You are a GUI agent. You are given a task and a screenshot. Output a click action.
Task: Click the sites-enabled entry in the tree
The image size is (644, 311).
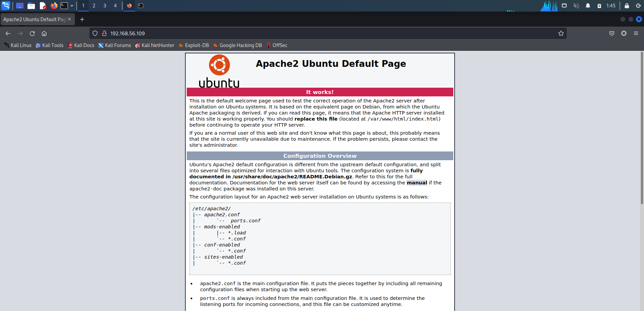[223, 257]
